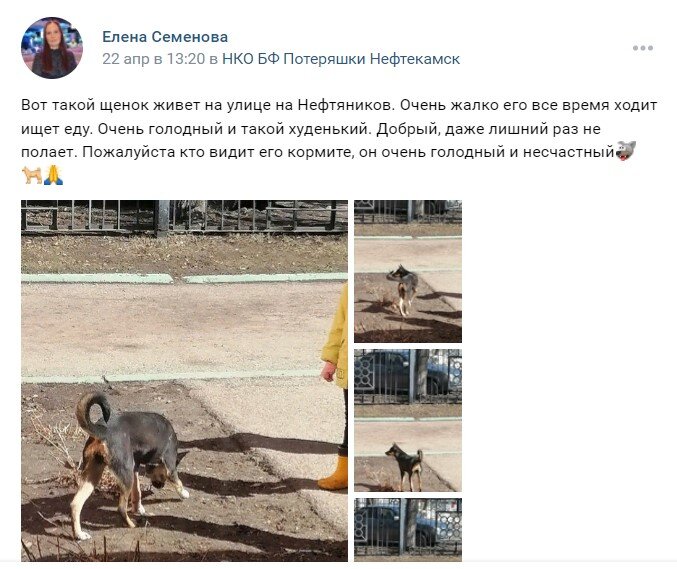
Task: Click the praying hands emoji
Action: pyautogui.click(x=53, y=175)
